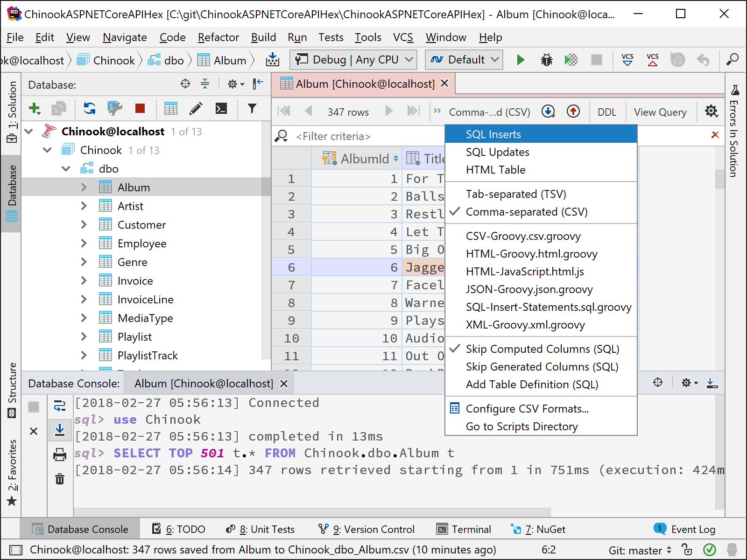The height and width of the screenshot is (560, 747).
Task: Enable Add Table Definition (SQL)
Action: tap(542, 385)
